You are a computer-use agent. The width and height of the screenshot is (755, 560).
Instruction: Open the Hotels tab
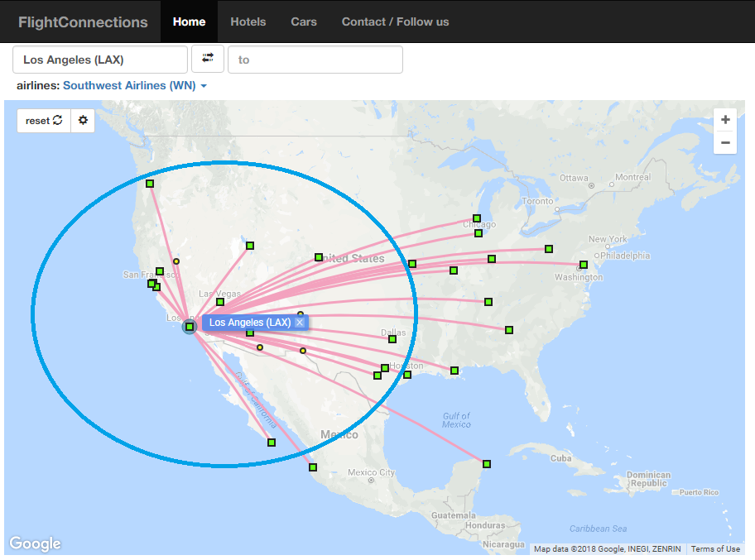pos(248,22)
